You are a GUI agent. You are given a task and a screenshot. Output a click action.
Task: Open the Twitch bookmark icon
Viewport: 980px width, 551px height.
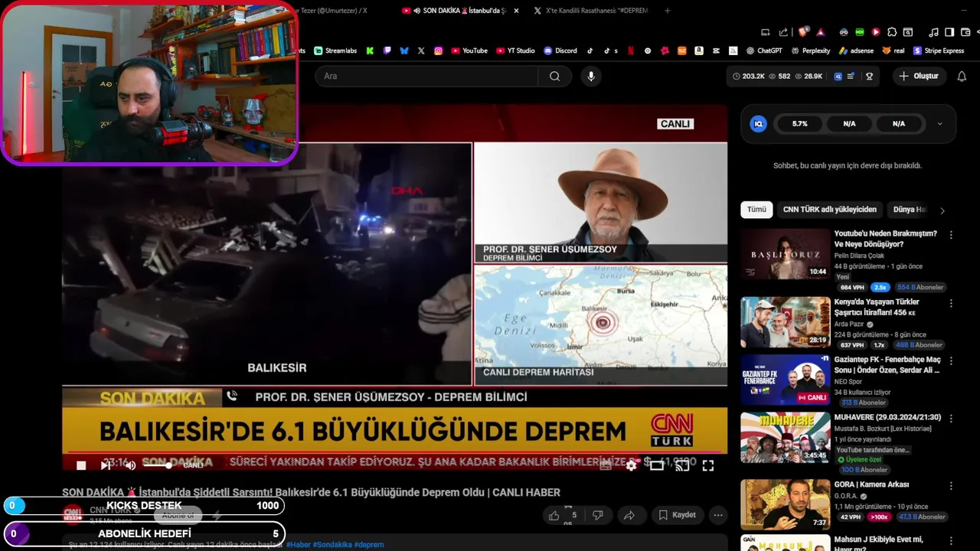tap(387, 51)
